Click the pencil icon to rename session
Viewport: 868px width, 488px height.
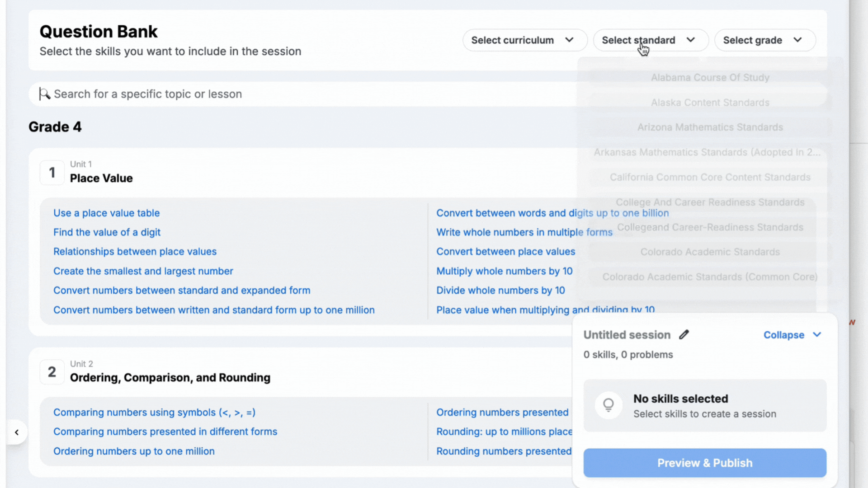coord(684,335)
